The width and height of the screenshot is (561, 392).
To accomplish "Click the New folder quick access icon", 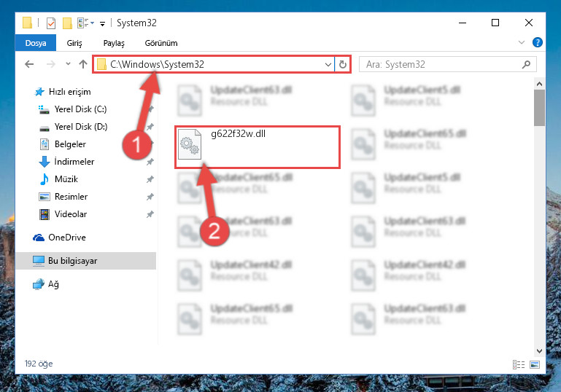I will click(x=67, y=23).
